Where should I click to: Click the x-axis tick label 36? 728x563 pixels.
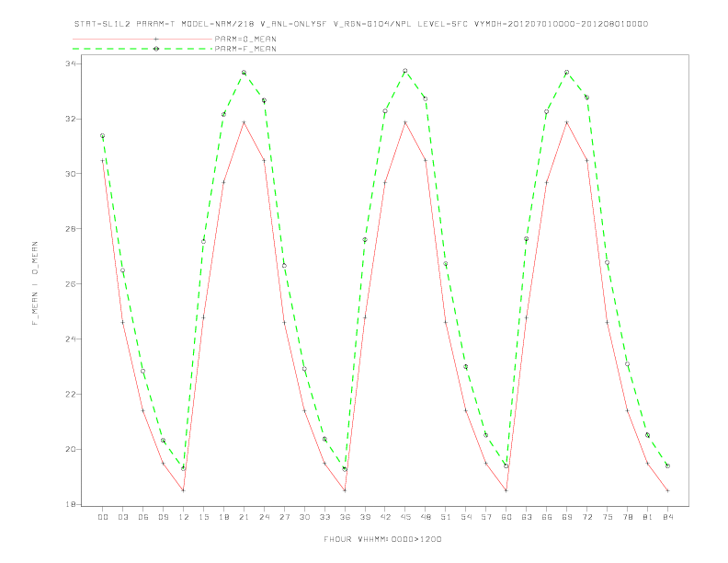(x=345, y=517)
